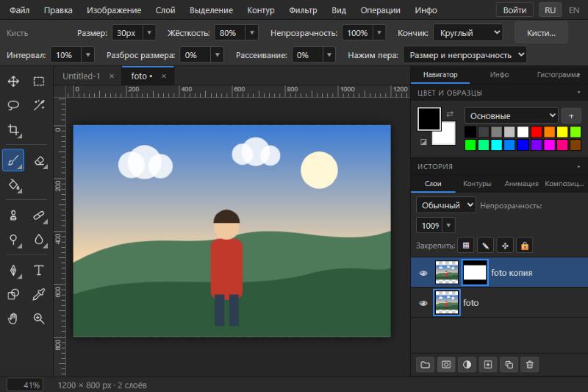Open the brush size dropdown arrow
Image resolution: width=588 pixels, height=392 pixels.
coord(149,32)
